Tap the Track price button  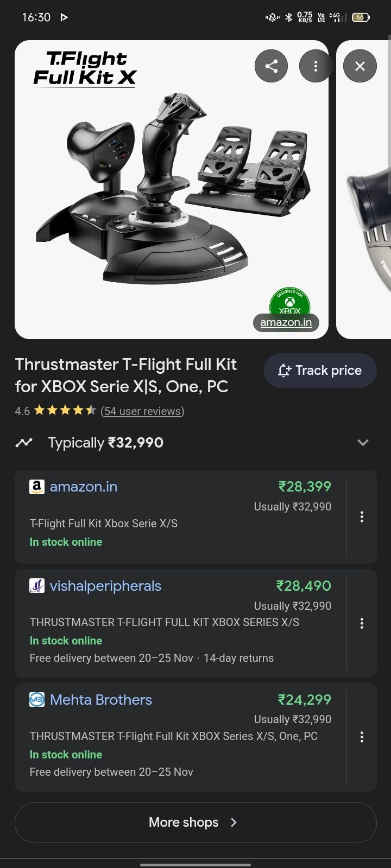coord(320,371)
